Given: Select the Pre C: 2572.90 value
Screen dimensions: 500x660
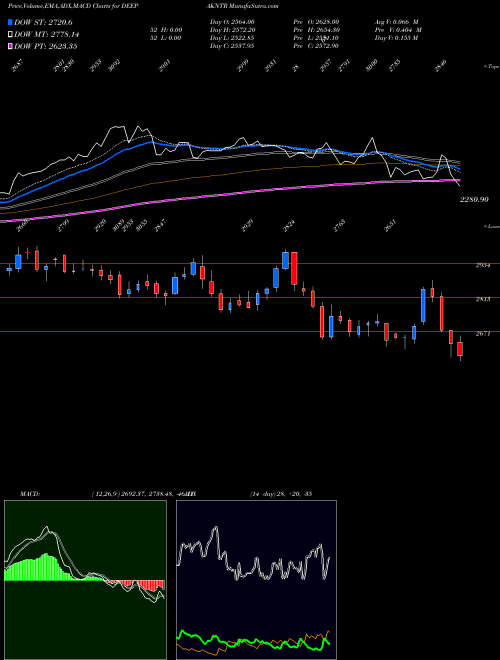Looking at the screenshot, I should pos(316,46).
